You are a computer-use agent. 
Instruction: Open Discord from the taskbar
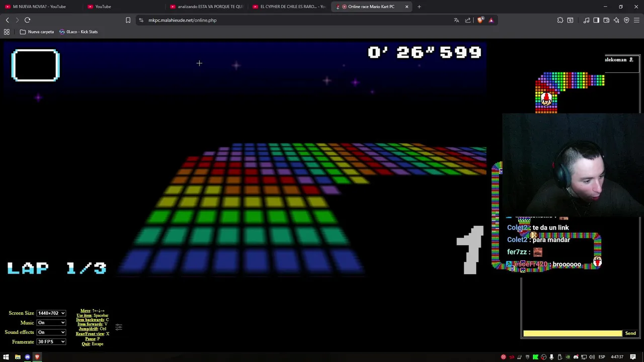(x=27, y=357)
